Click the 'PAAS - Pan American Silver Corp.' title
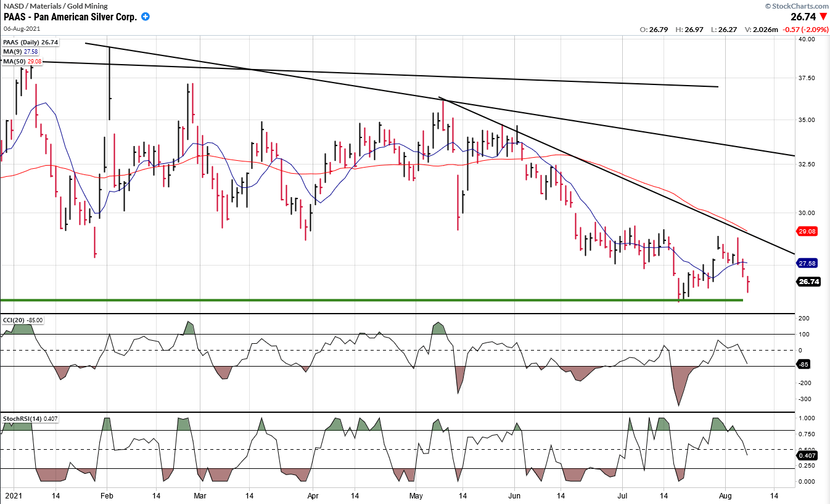This screenshot has height=504, width=830. pos(70,17)
